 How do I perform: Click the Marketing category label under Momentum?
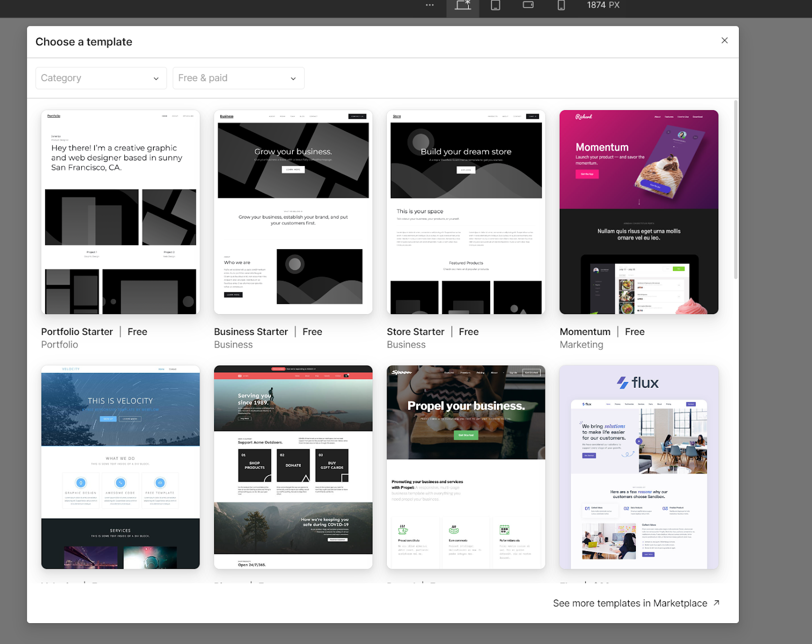582,345
